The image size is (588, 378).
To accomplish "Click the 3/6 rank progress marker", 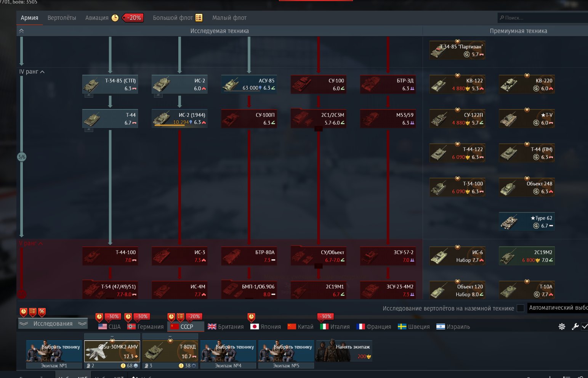I will [x=22, y=157].
